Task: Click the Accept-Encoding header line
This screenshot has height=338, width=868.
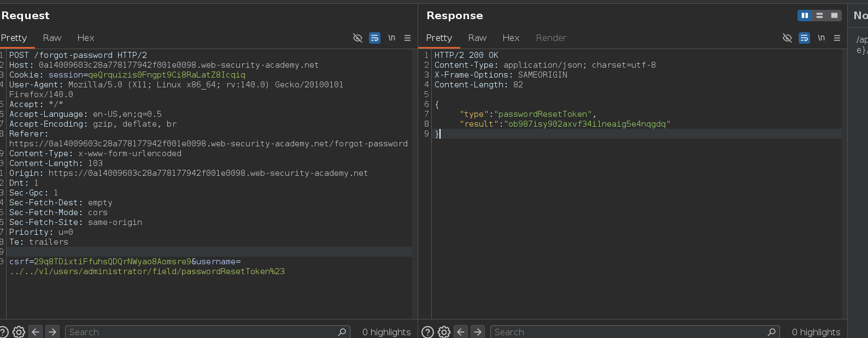Action: point(93,124)
